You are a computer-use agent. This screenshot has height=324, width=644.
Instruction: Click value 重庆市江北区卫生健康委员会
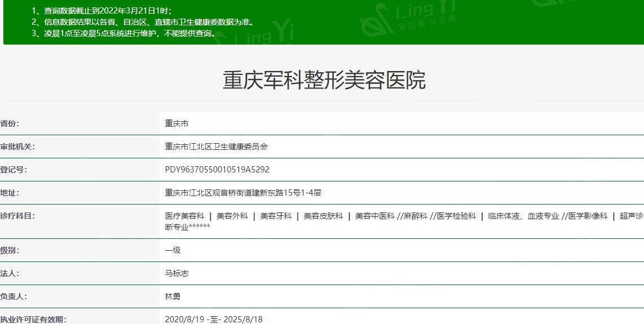216,147
